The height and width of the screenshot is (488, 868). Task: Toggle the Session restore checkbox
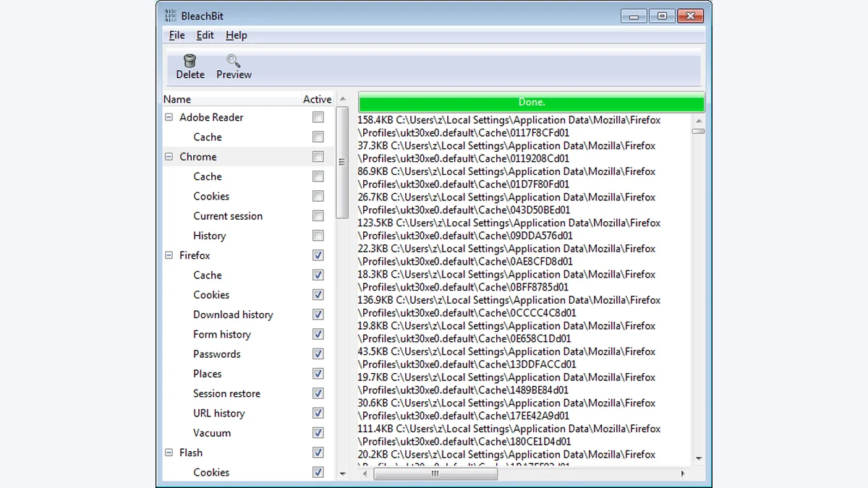[318, 393]
